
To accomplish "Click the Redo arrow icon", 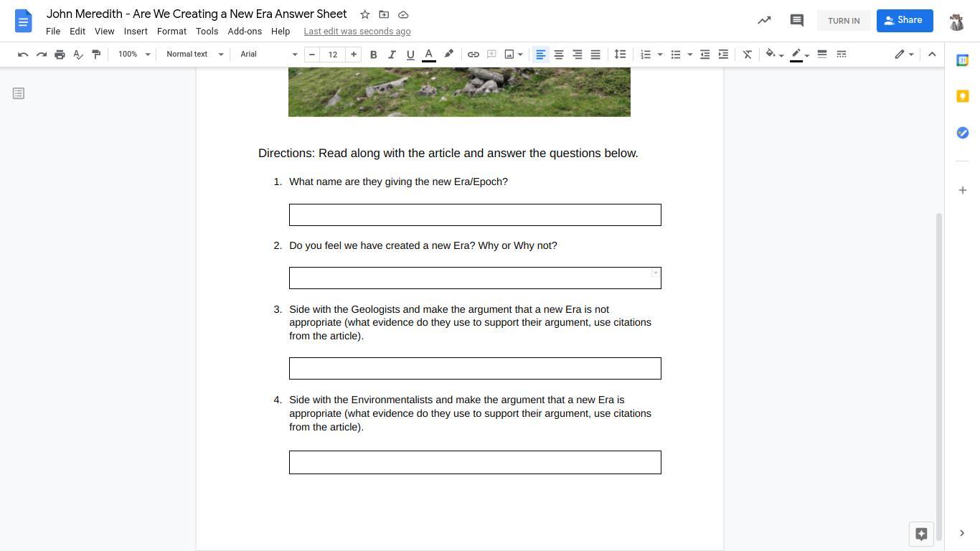I will pos(42,55).
